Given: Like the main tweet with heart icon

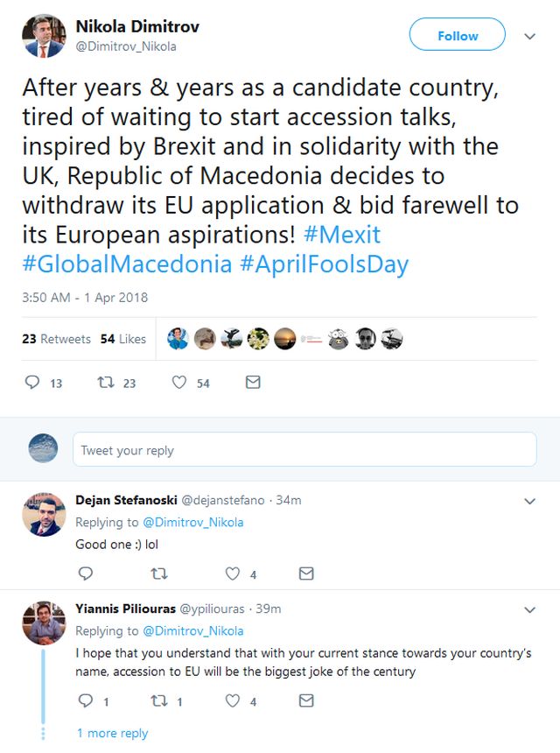Looking at the screenshot, I should click(179, 383).
